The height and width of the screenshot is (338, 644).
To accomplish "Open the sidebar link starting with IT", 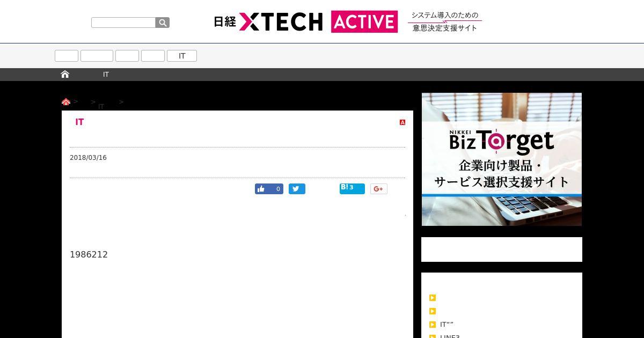I will 447,325.
